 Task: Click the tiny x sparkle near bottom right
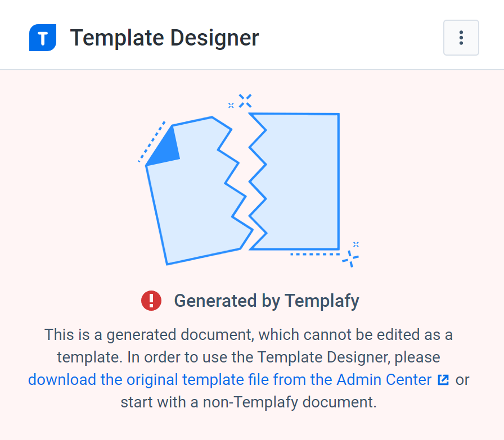pos(355,244)
